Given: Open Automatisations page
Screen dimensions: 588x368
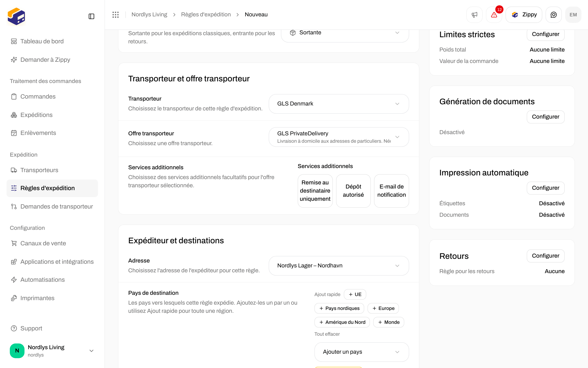Looking at the screenshot, I should click(x=52, y=280).
